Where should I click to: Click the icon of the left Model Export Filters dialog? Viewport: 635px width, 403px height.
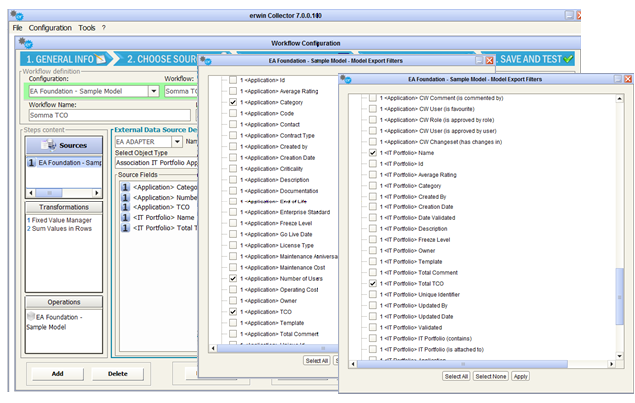tap(208, 60)
